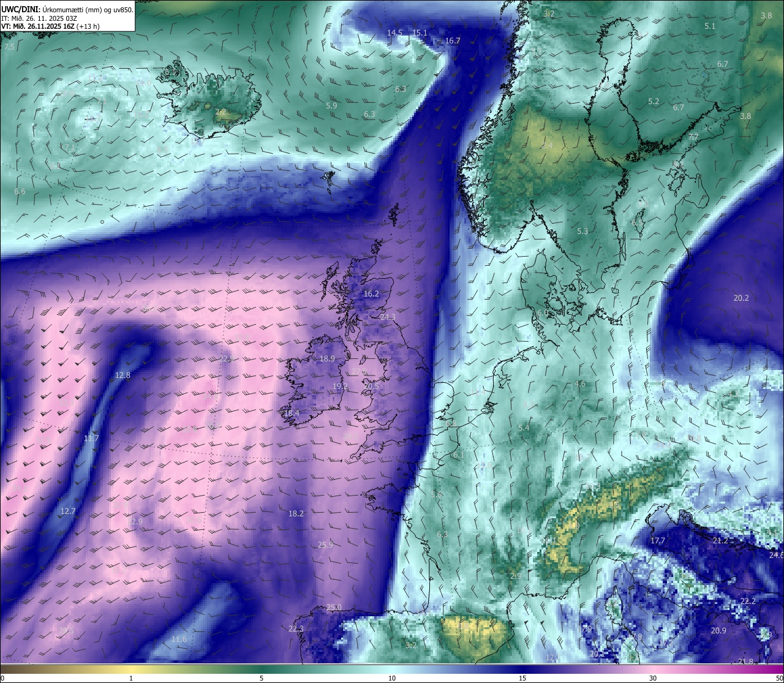Click the 25.9 value on the map
784x683 pixels.
tap(326, 545)
